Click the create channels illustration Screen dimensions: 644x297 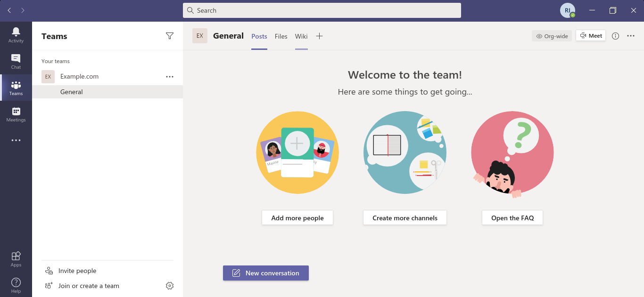pos(405,153)
